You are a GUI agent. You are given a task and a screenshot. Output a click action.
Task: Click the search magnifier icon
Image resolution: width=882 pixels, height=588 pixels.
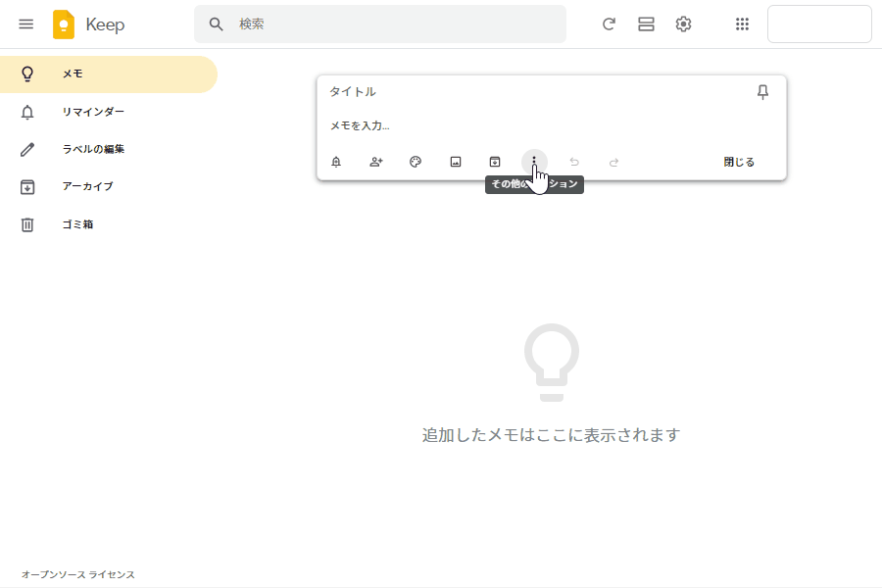click(x=216, y=24)
